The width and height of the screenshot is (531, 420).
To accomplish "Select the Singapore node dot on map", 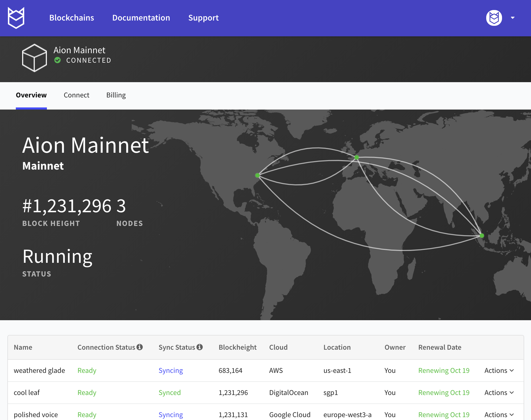I will (482, 235).
